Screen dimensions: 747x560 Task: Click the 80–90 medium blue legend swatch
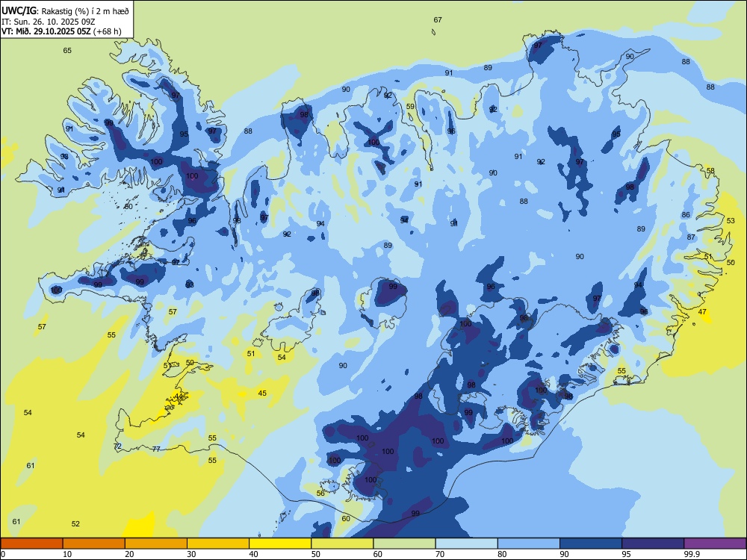[x=528, y=544]
